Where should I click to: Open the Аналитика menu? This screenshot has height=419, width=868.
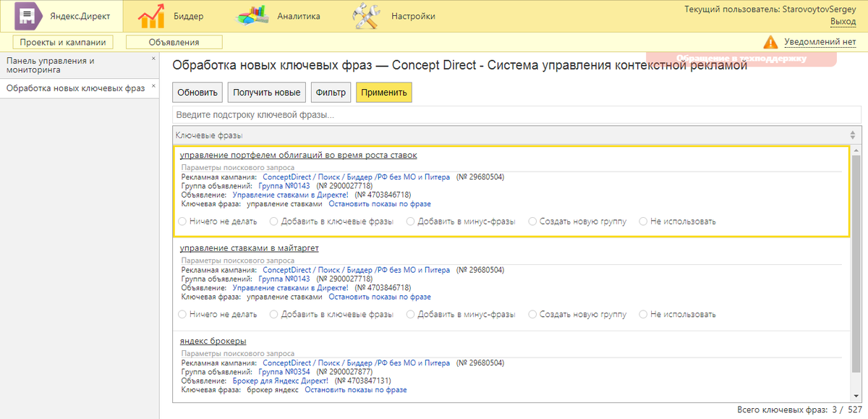pos(299,16)
